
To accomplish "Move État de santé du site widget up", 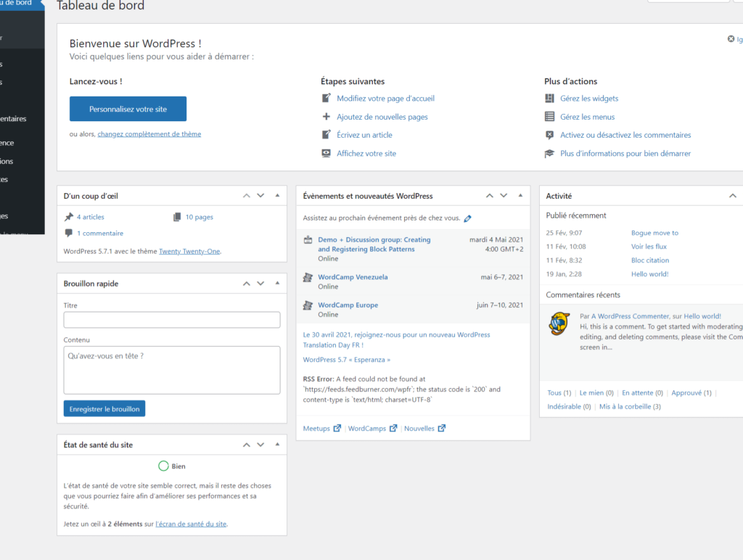I will coord(247,445).
